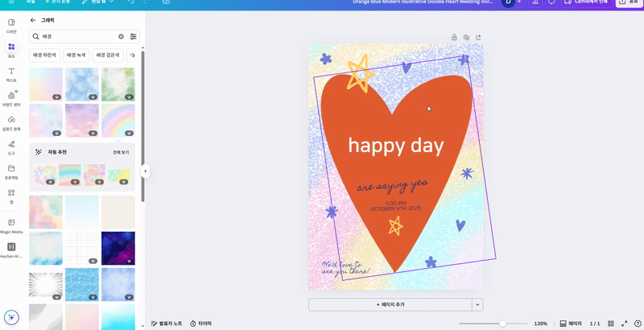Open the help question mark icon
Image resolution: width=644 pixels, height=330 pixels.
click(638, 324)
